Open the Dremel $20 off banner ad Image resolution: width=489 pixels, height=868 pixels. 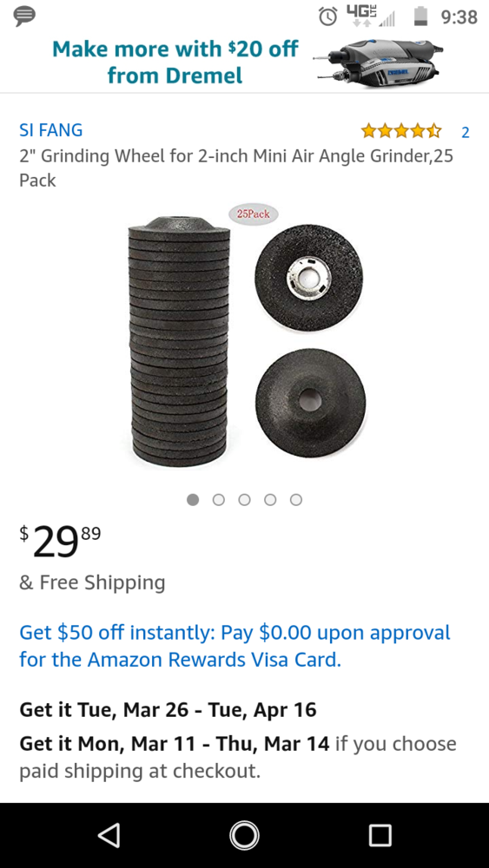(x=244, y=61)
